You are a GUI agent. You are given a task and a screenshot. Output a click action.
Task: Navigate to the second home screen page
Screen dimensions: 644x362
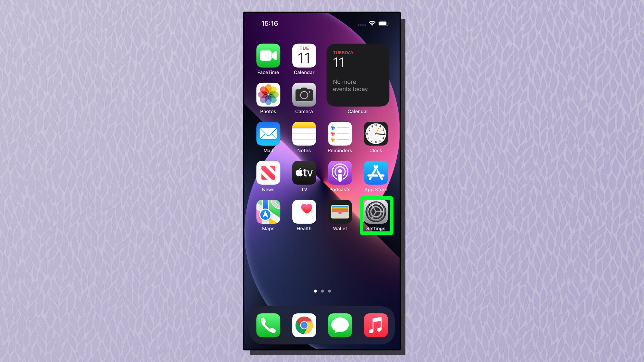322,291
